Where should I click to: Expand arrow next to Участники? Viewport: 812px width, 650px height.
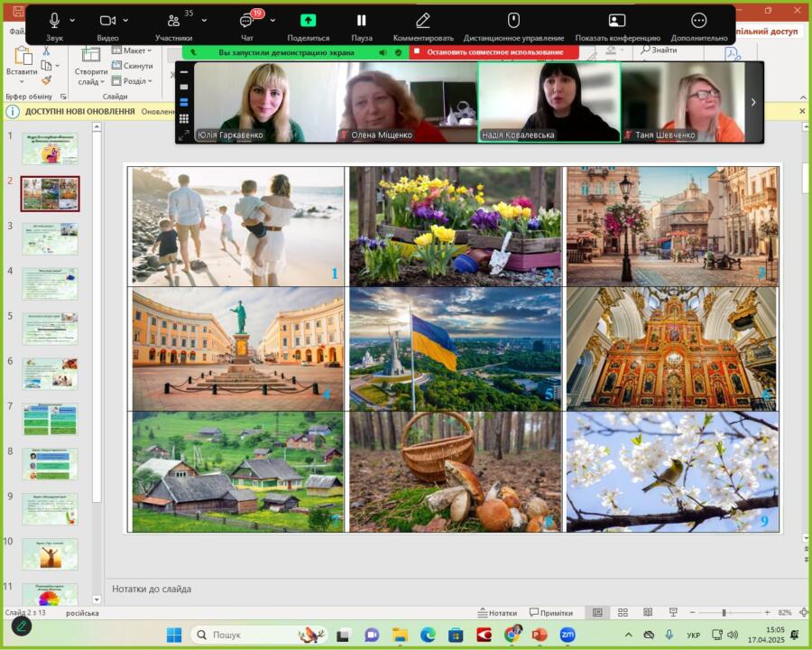[204, 20]
